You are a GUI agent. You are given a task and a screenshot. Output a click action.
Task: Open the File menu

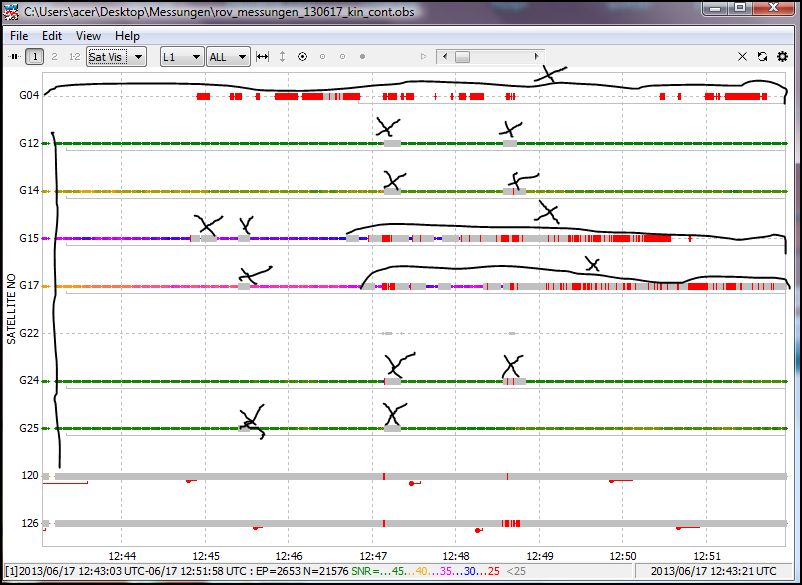[x=19, y=35]
